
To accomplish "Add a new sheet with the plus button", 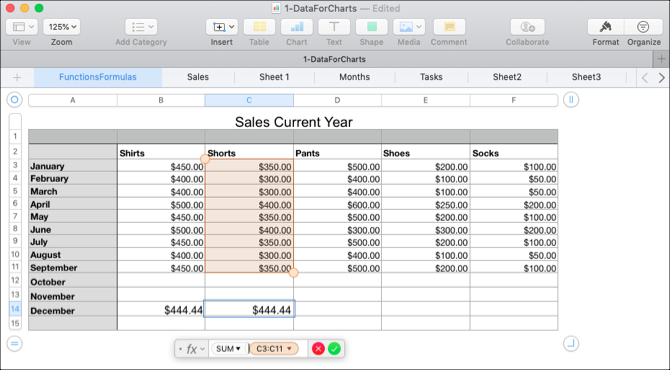I will (17, 77).
